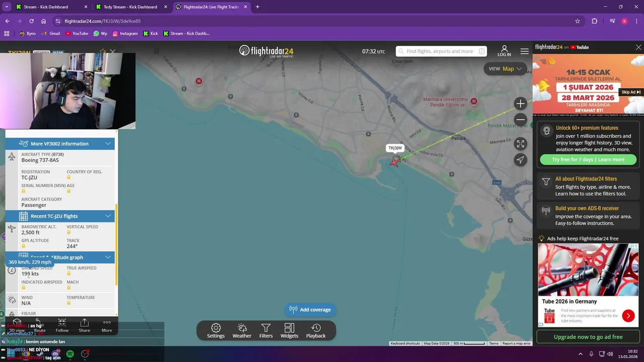644x362 pixels.
Task: Expand Speed & altitude graph section
Action: [60, 257]
